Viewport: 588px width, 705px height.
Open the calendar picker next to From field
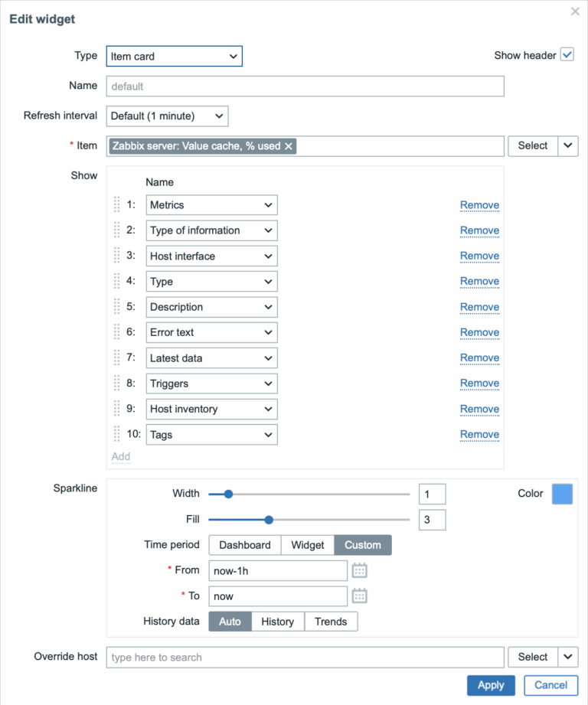358,570
